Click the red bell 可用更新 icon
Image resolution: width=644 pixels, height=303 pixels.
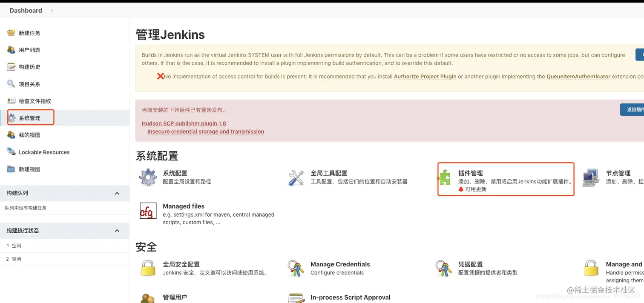click(461, 189)
